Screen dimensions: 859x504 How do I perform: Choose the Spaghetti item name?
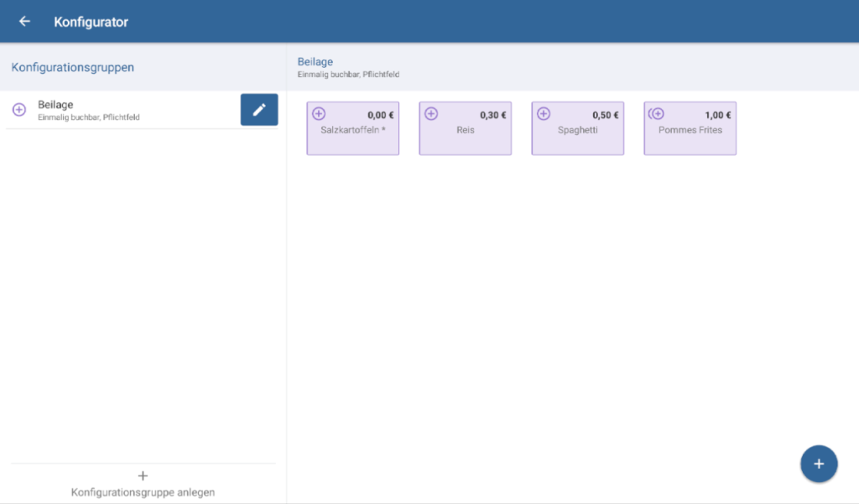577,130
